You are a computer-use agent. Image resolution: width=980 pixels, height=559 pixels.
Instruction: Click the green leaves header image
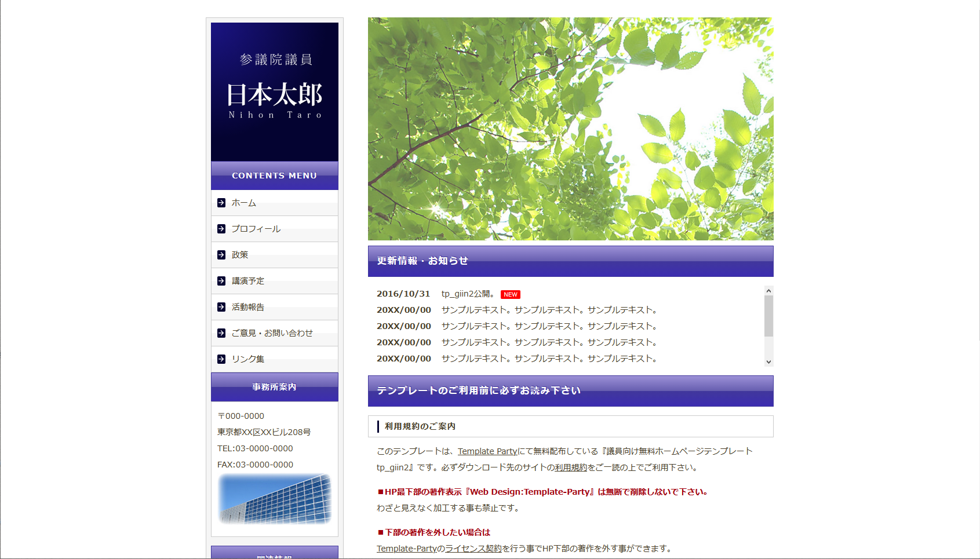tap(571, 129)
